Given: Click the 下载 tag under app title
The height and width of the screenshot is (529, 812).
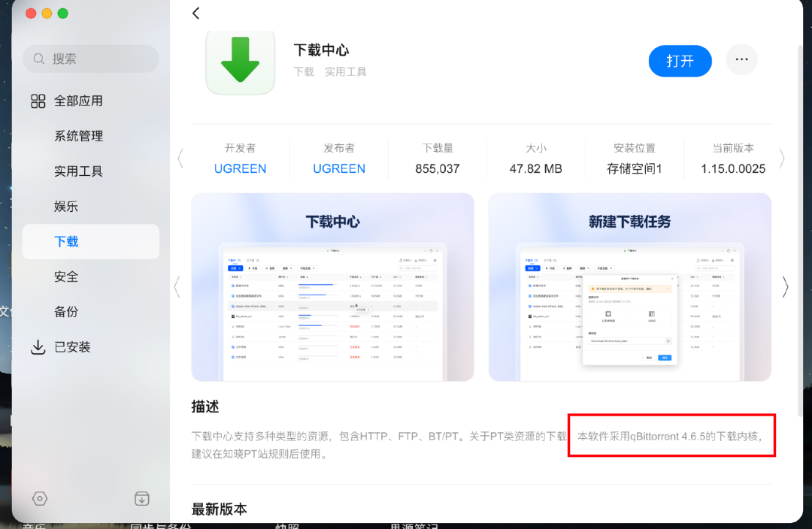Looking at the screenshot, I should (304, 72).
